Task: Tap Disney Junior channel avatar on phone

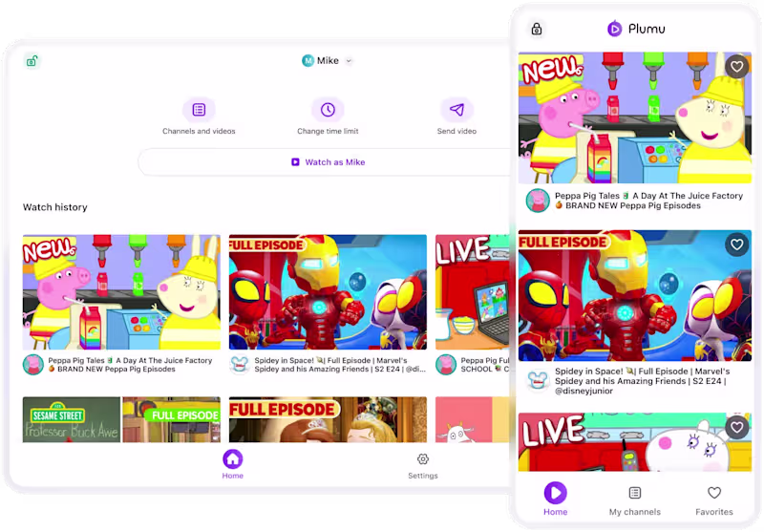Action: [538, 380]
